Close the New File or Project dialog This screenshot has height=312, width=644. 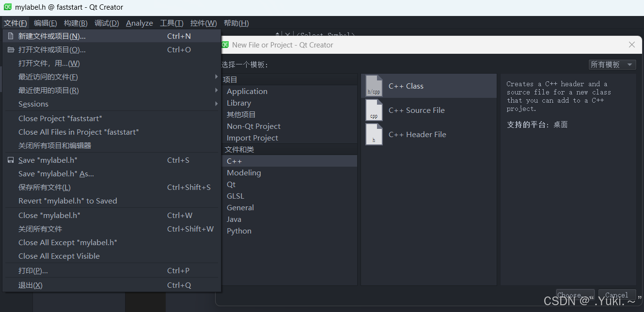(x=631, y=45)
